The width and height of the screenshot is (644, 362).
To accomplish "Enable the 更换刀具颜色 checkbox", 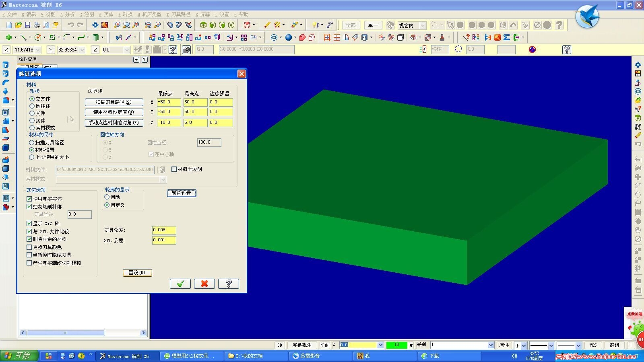I will [29, 247].
